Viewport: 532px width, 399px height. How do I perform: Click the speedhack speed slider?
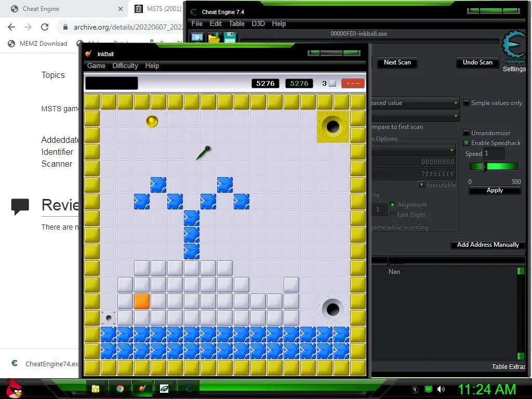494,166
